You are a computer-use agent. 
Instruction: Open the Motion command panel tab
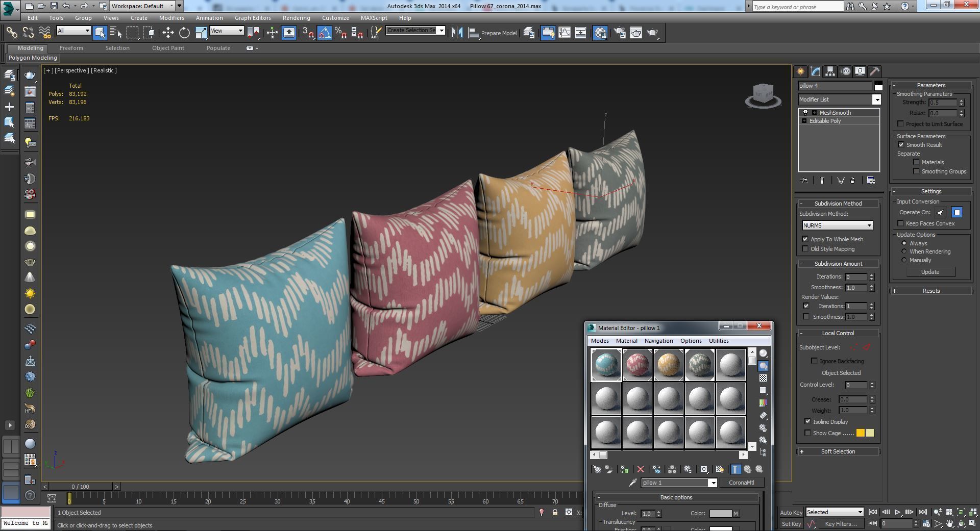[x=846, y=71]
